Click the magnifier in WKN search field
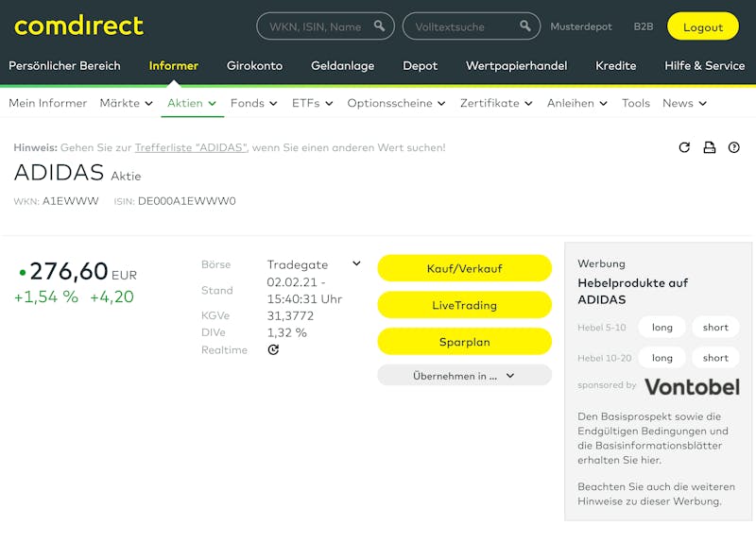756x542 pixels. tap(380, 26)
